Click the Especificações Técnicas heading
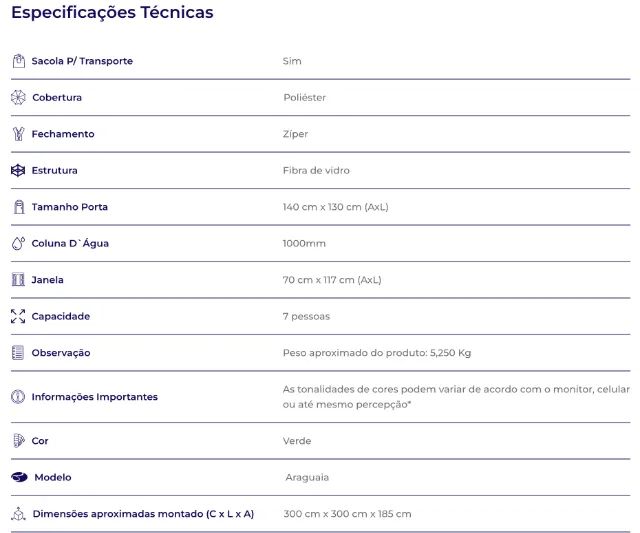640x533 pixels. pyautogui.click(x=112, y=13)
